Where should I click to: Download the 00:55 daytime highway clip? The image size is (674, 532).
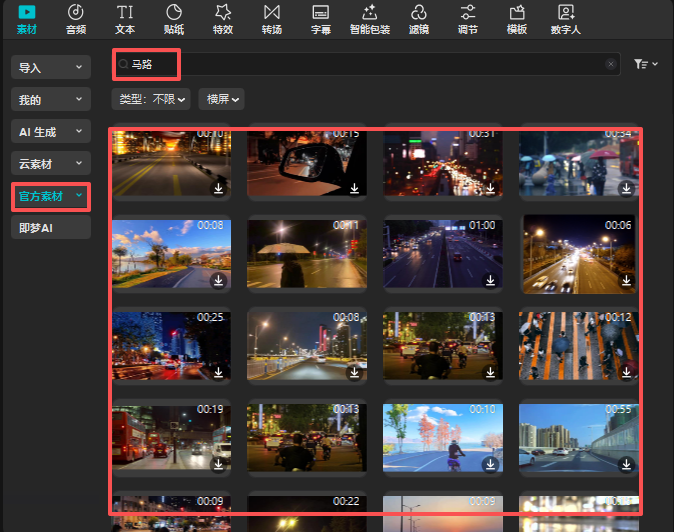[626, 464]
